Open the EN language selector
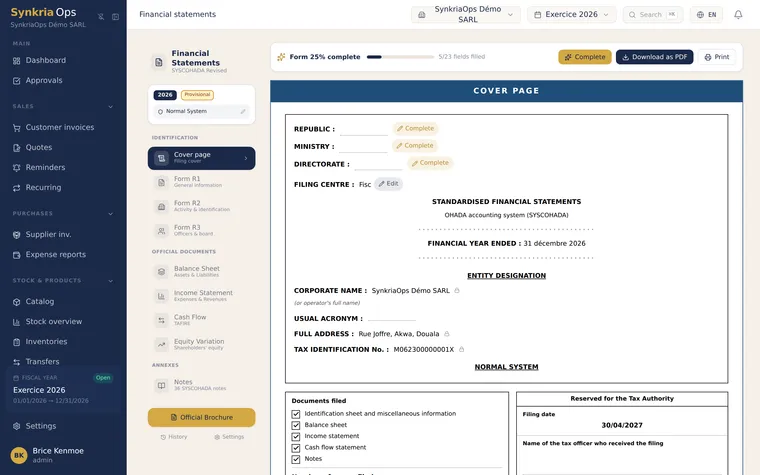The height and width of the screenshot is (475, 760). (706, 15)
